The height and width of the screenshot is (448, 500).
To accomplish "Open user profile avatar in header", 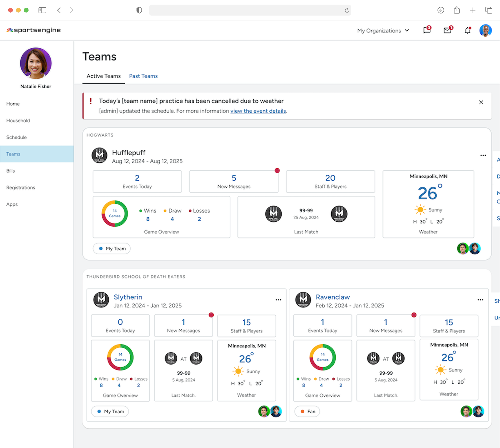I will [x=485, y=31].
